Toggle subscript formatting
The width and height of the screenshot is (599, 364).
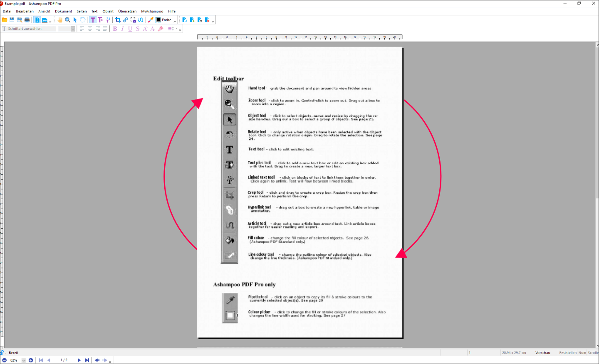pyautogui.click(x=153, y=29)
